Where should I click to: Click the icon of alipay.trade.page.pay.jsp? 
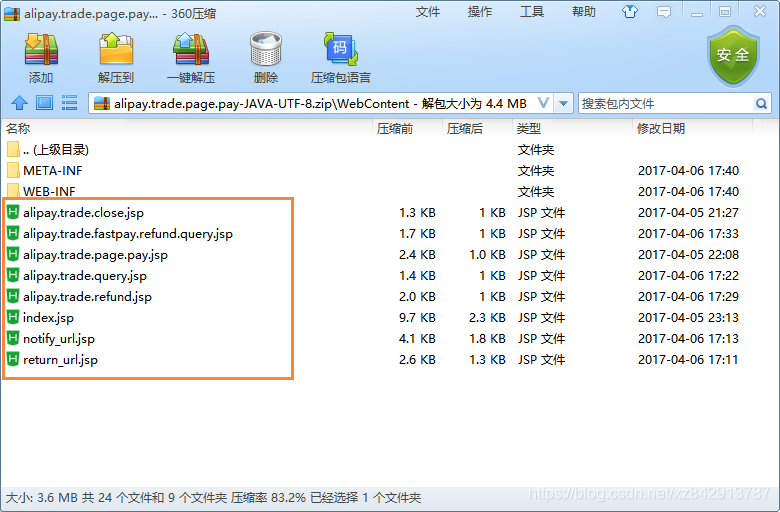(13, 254)
